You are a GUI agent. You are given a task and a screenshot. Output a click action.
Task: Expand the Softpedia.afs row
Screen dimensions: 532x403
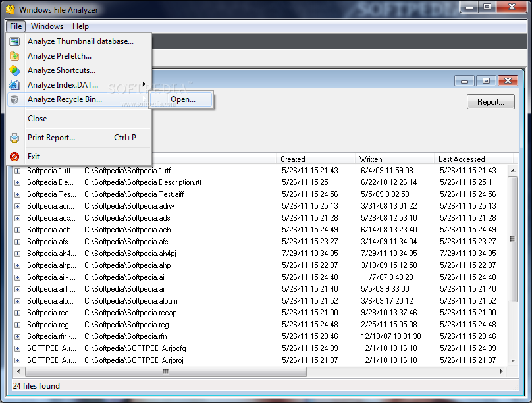pyautogui.click(x=17, y=242)
